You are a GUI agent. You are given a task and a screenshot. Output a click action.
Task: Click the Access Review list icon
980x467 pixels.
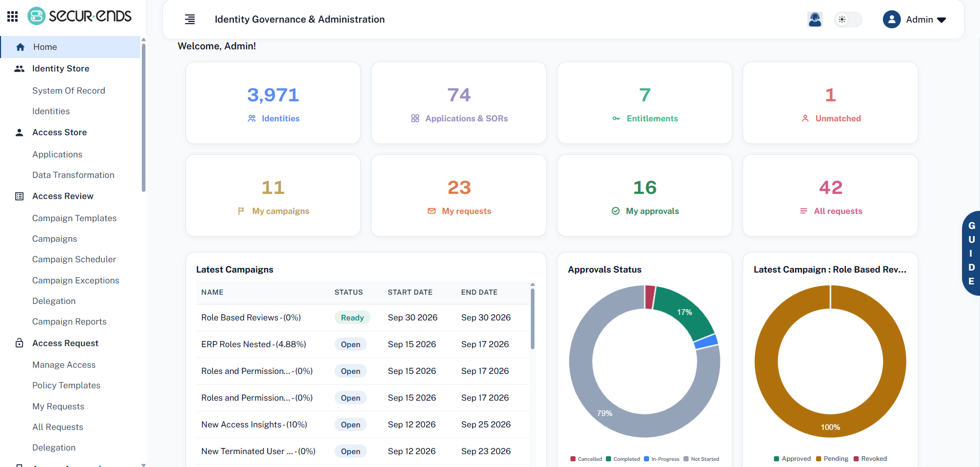(20, 196)
